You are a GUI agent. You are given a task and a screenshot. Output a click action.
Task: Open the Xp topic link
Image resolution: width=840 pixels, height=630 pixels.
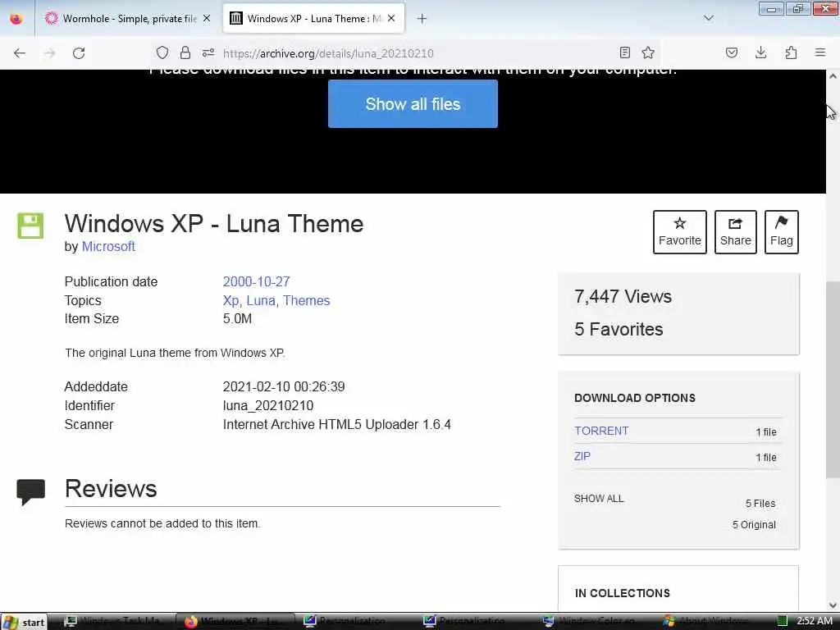pos(231,300)
